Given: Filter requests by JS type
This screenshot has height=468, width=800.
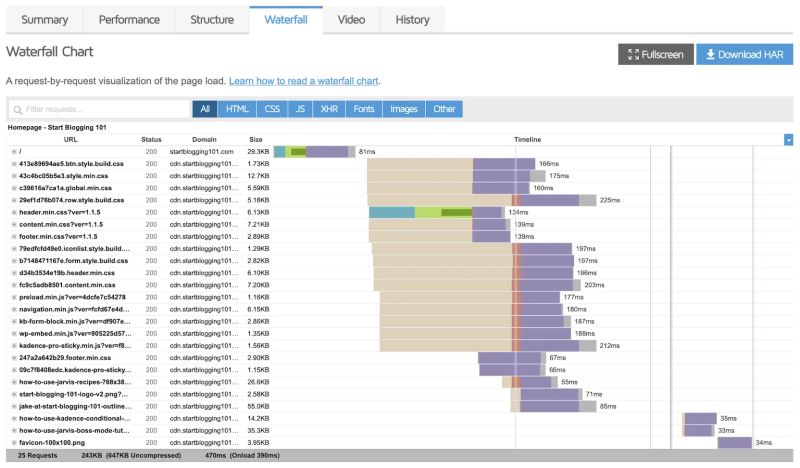Looking at the screenshot, I should (301, 109).
